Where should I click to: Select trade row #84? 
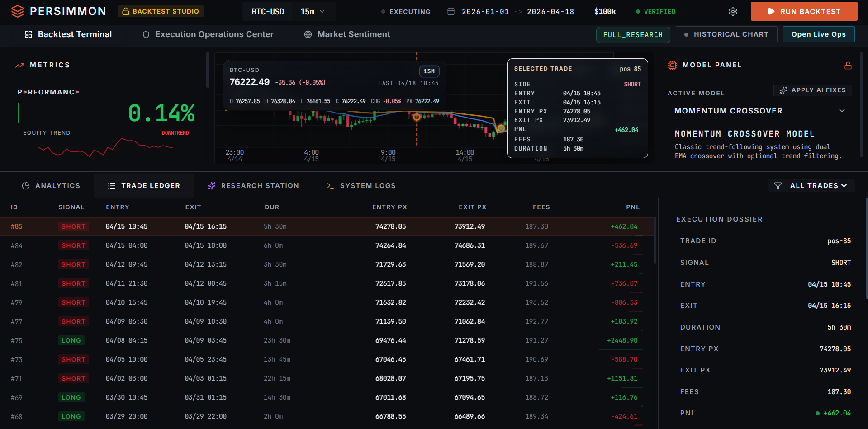click(x=327, y=245)
